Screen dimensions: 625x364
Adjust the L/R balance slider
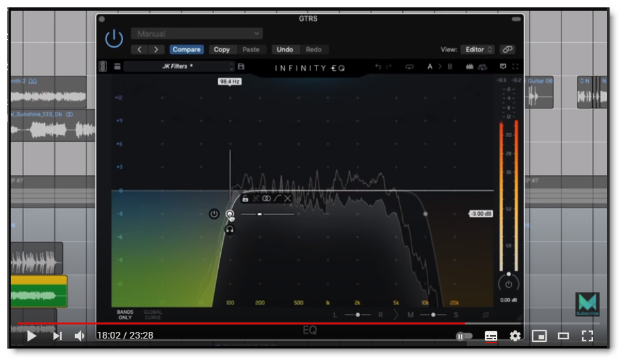point(357,315)
